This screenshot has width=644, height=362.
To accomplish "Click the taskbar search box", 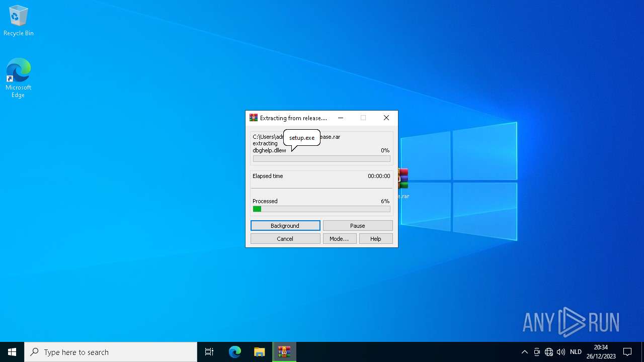I will tap(111, 352).
